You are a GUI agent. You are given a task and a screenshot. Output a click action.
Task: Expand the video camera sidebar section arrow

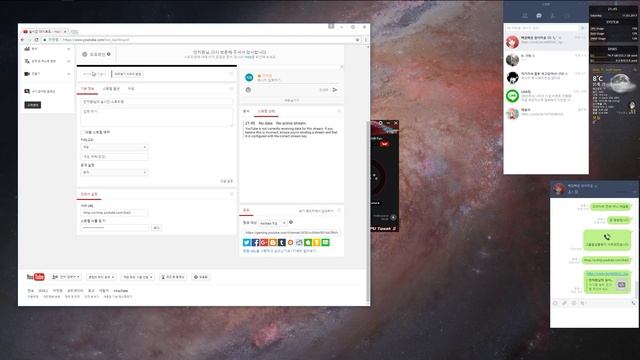pos(69,74)
